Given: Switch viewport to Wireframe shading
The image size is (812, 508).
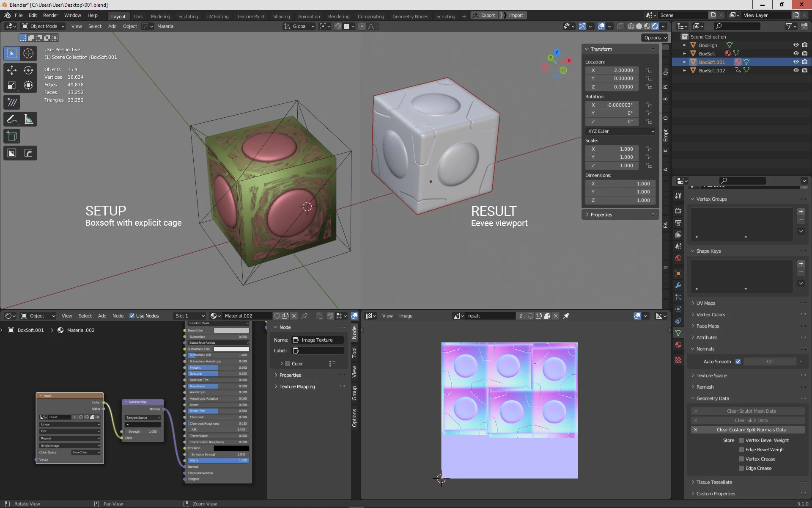Looking at the screenshot, I should (631, 26).
